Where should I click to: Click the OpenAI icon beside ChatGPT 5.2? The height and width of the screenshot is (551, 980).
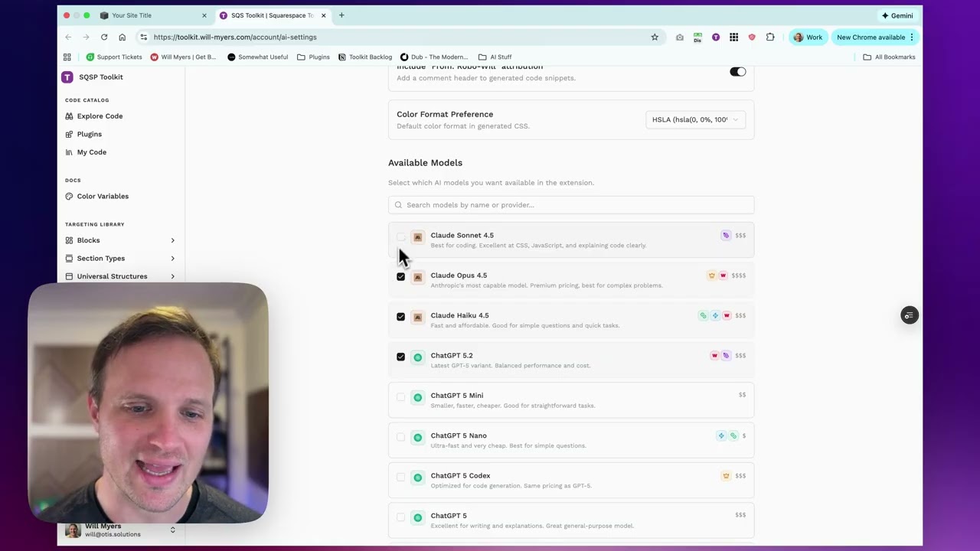[x=417, y=357]
